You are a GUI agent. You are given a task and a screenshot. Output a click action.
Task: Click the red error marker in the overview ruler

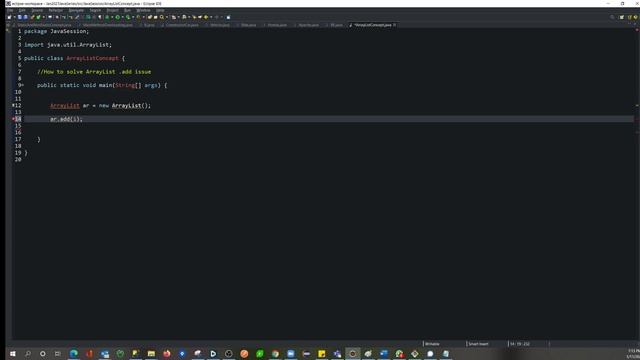[637, 119]
